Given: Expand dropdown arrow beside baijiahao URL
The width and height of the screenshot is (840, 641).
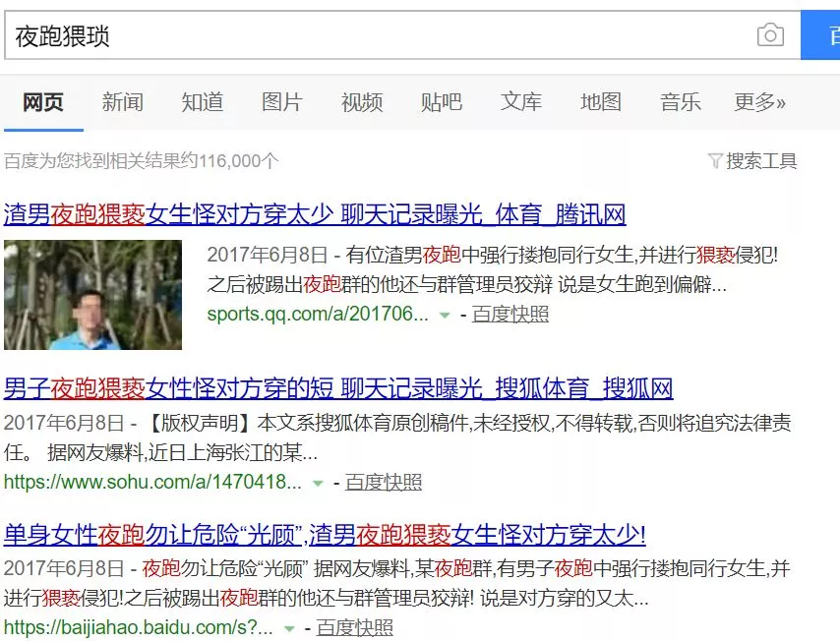Looking at the screenshot, I should pyautogui.click(x=289, y=628).
